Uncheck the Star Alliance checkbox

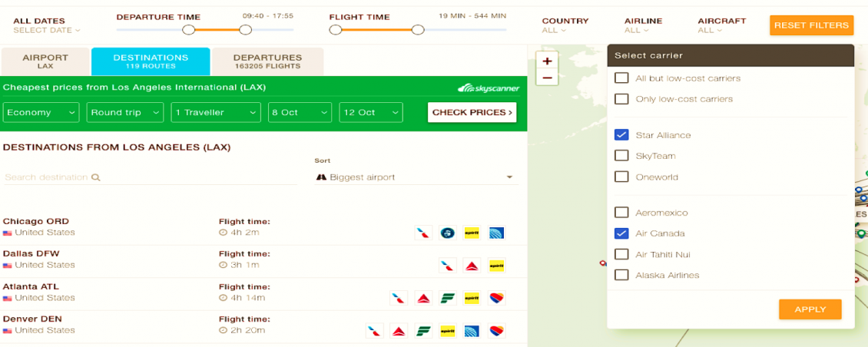click(621, 135)
